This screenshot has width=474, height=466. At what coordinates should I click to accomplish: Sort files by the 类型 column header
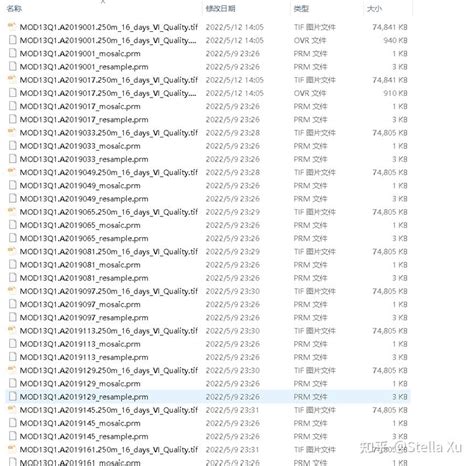tap(301, 8)
